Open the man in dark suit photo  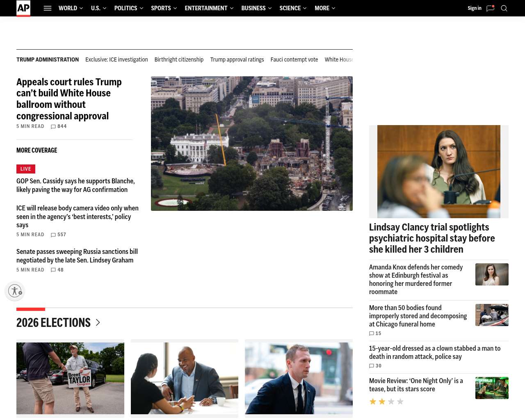299,378
